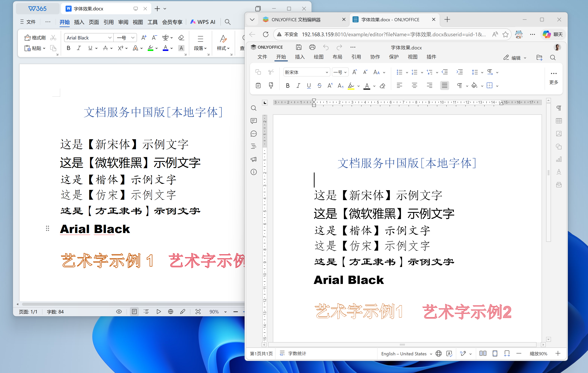Open the Comments panel in left sidebar
Viewport: 588px width, 373px height.
coord(254,121)
